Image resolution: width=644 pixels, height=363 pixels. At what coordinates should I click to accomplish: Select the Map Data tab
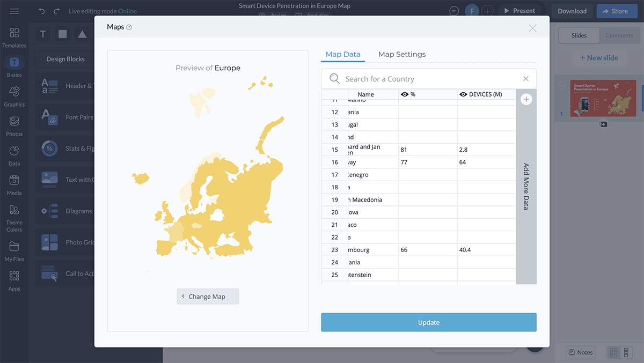(x=343, y=54)
